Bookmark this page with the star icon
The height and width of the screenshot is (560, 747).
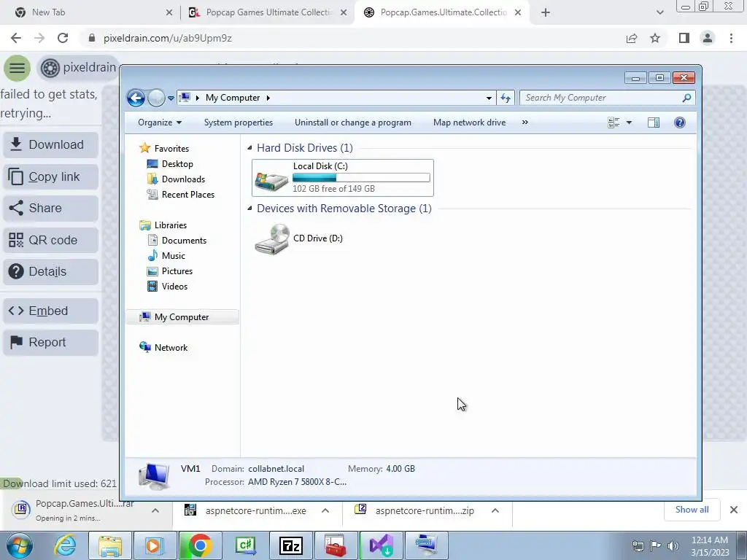point(655,38)
